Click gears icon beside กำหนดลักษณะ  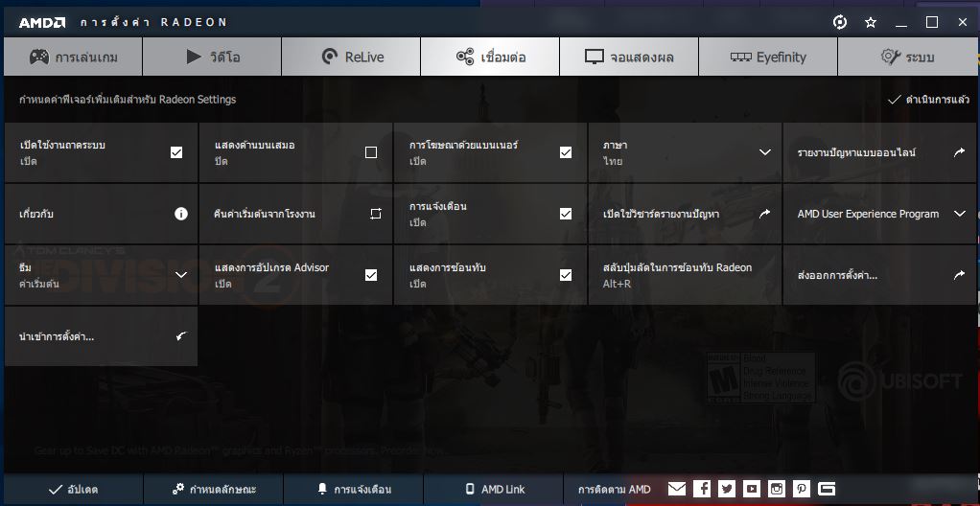click(x=178, y=489)
